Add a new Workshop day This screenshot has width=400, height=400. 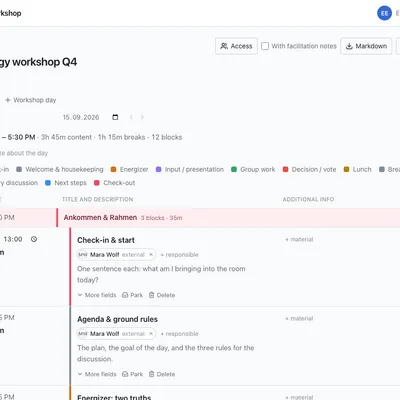[x=31, y=100]
